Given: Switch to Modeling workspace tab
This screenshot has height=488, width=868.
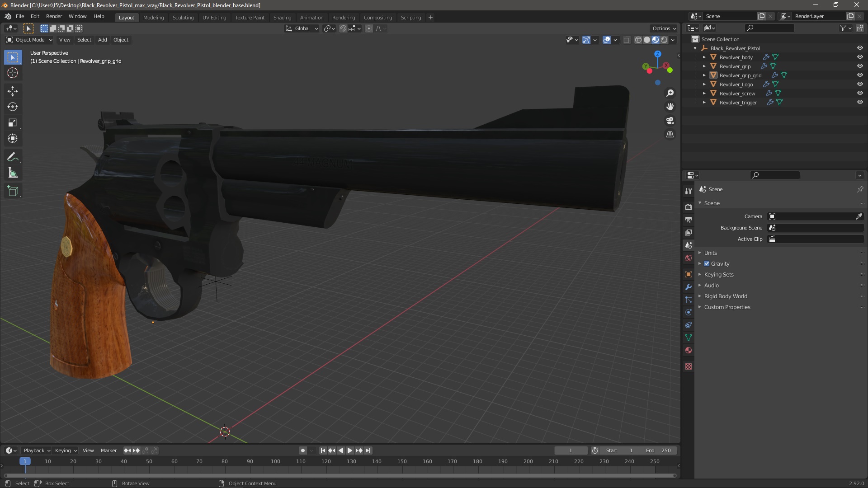Looking at the screenshot, I should coord(153,18).
